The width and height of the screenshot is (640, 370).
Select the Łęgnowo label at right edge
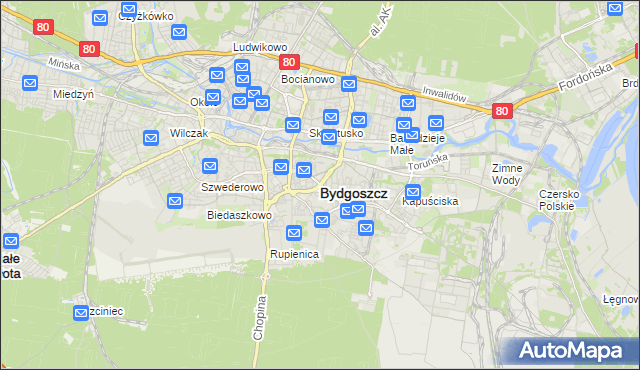click(620, 300)
